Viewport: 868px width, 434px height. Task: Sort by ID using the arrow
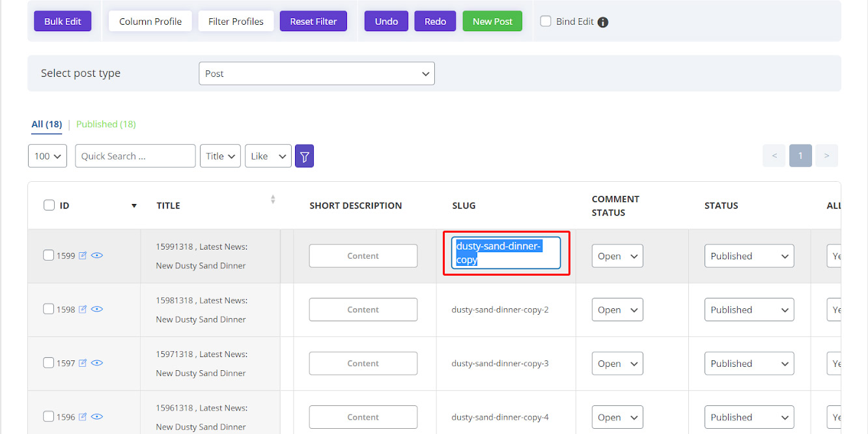(134, 206)
